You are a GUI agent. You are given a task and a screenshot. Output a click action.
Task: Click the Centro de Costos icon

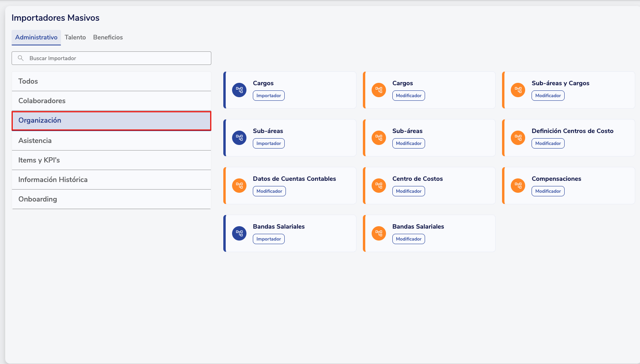pyautogui.click(x=379, y=186)
